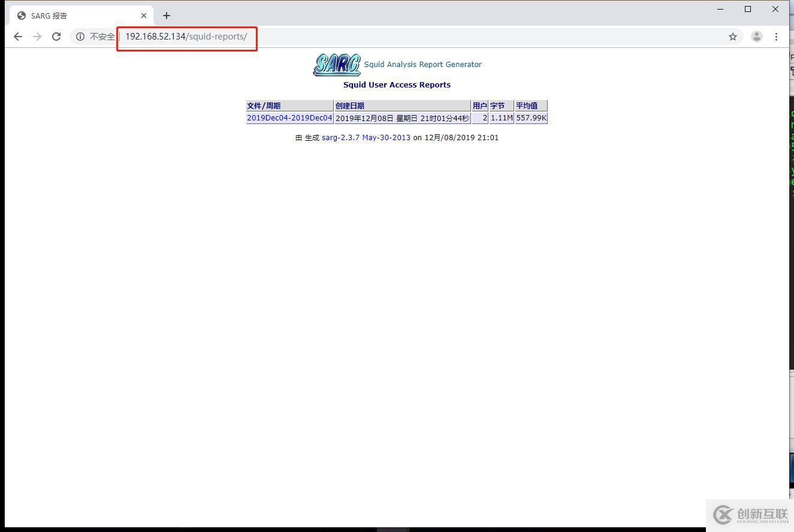
Task: Click the 用户 column header
Action: (479, 105)
